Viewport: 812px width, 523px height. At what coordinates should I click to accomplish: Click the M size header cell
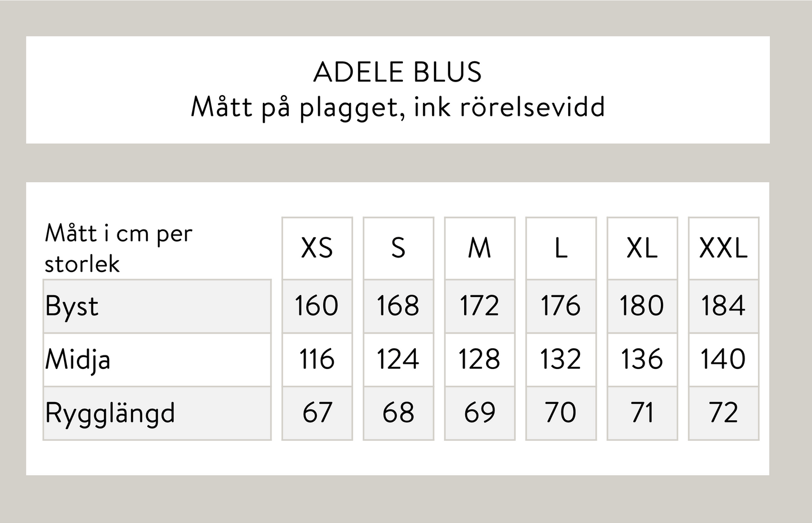479,248
